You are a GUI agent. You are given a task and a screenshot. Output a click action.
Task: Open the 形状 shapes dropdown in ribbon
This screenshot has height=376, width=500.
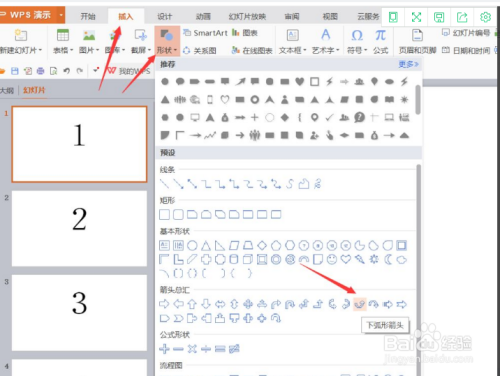coord(167,41)
